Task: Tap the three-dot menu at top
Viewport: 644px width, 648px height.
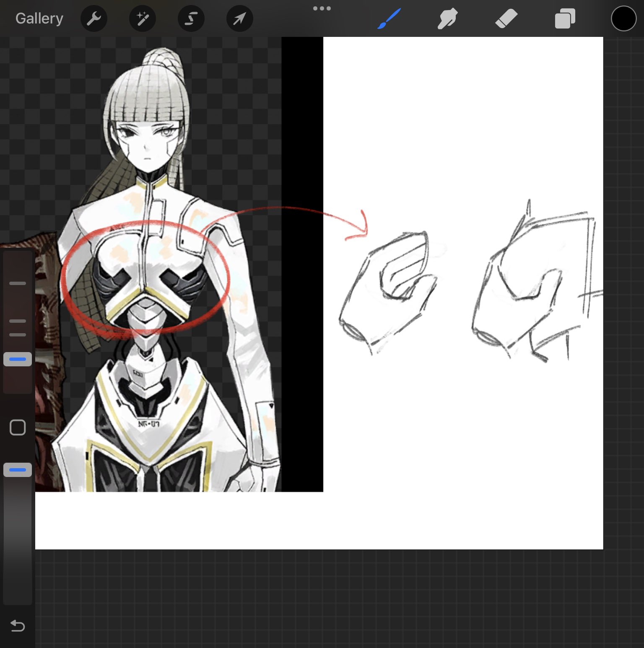Action: click(x=322, y=8)
